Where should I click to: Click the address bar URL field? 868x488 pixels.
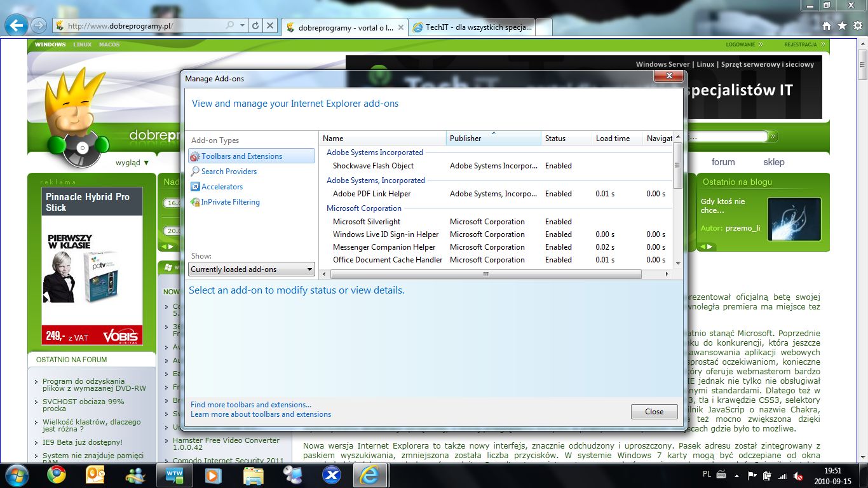(x=145, y=26)
